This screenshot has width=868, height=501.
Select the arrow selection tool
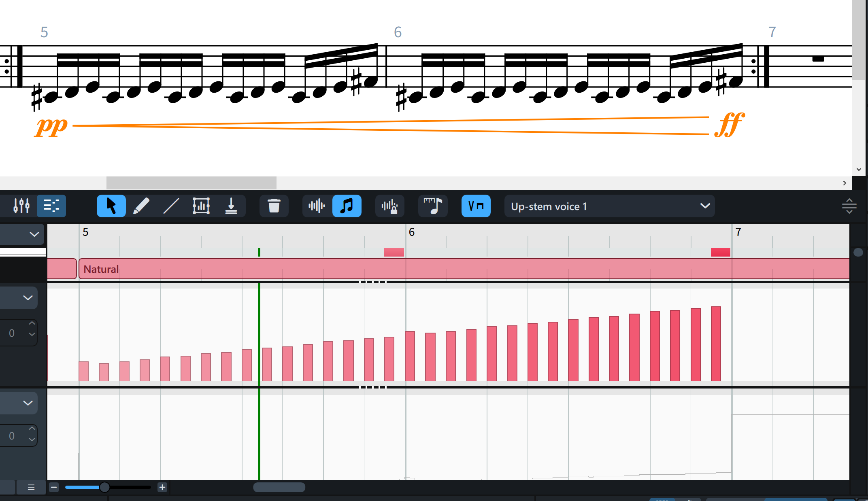111,206
